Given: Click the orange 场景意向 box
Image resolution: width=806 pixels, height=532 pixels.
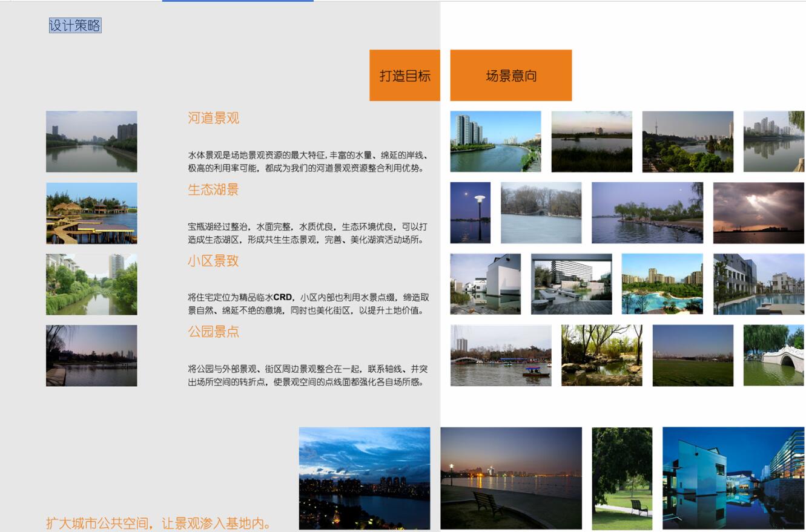Looking at the screenshot, I should point(511,76).
